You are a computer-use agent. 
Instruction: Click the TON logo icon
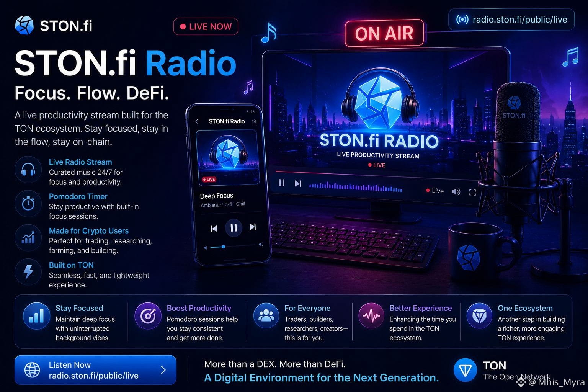coord(465,370)
